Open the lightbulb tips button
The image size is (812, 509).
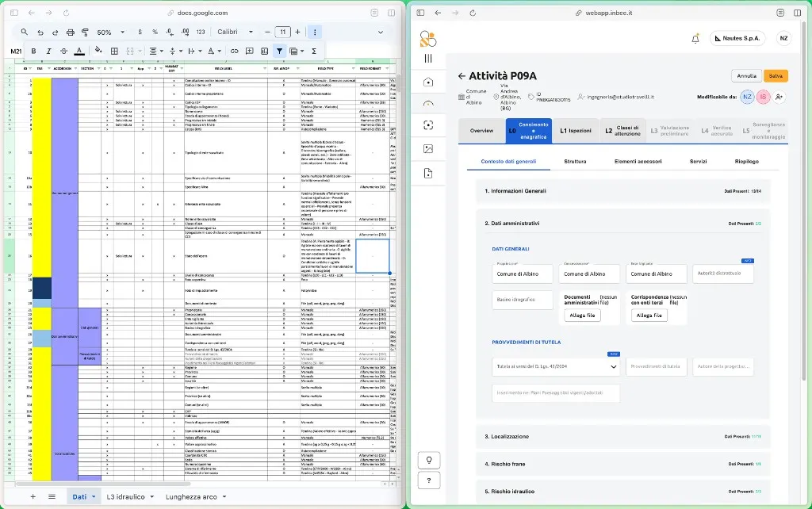(429, 460)
